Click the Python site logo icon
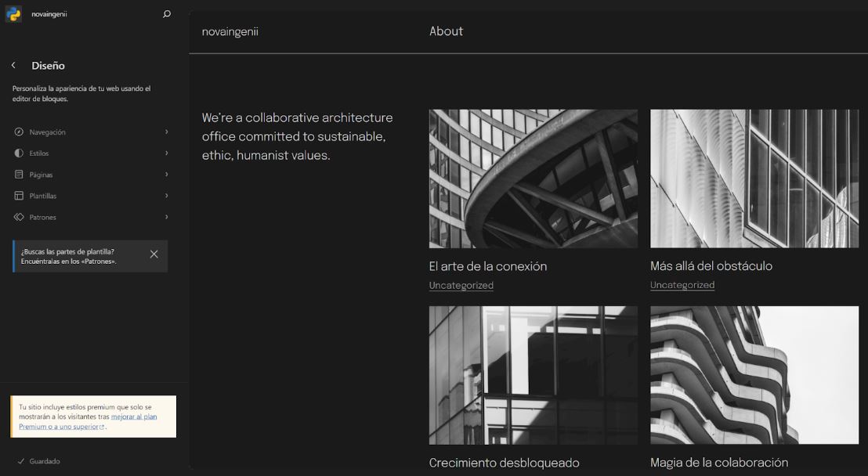 point(13,14)
